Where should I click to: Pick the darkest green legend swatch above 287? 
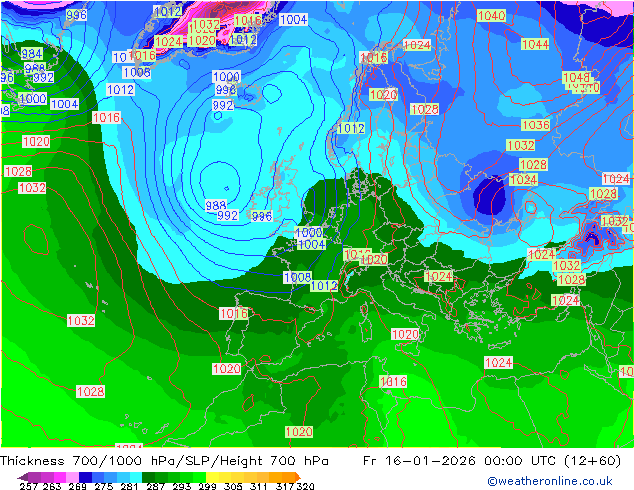click(x=148, y=477)
